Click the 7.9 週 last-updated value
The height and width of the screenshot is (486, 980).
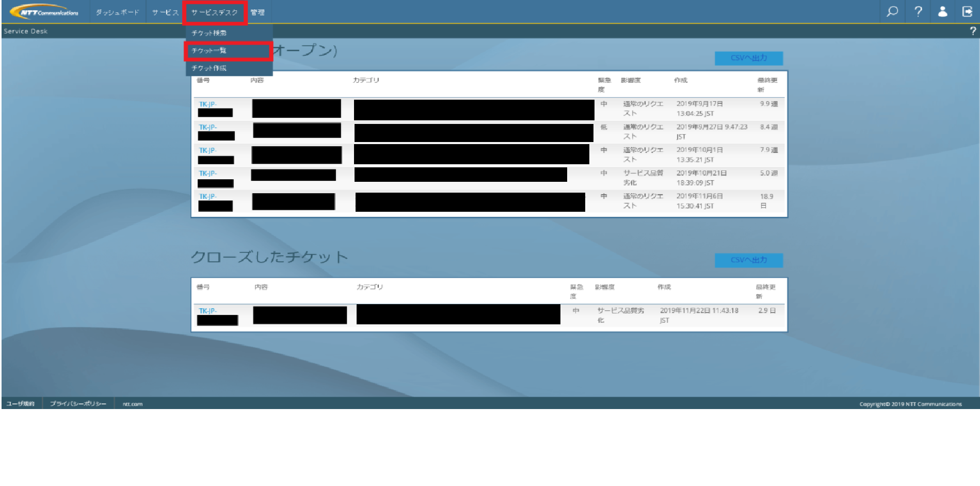pos(769,150)
